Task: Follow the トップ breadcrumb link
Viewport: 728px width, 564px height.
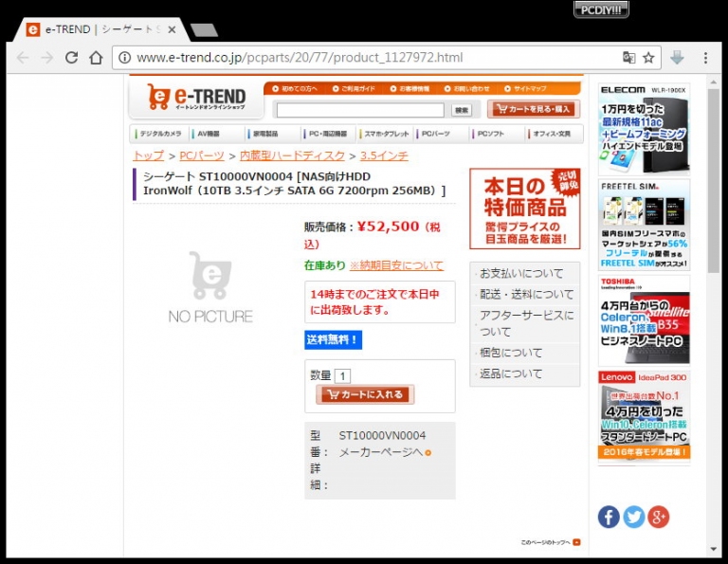Action: coord(149,155)
